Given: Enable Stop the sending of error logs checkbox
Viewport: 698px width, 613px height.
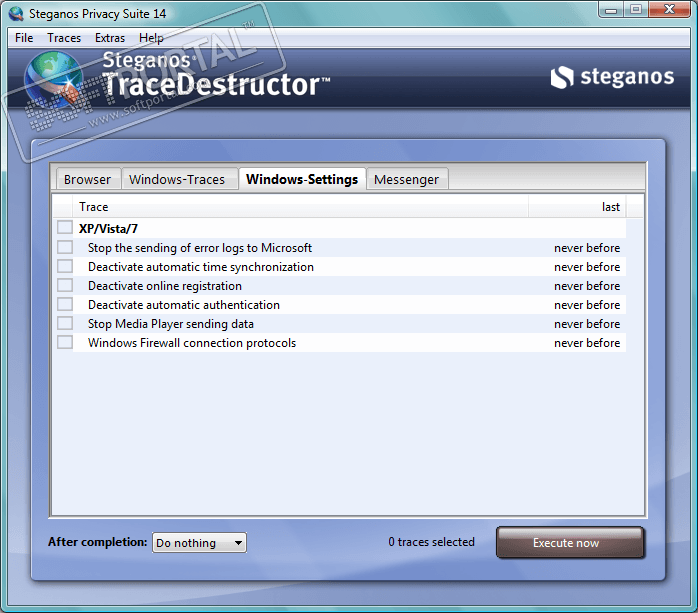Looking at the screenshot, I should (x=65, y=247).
